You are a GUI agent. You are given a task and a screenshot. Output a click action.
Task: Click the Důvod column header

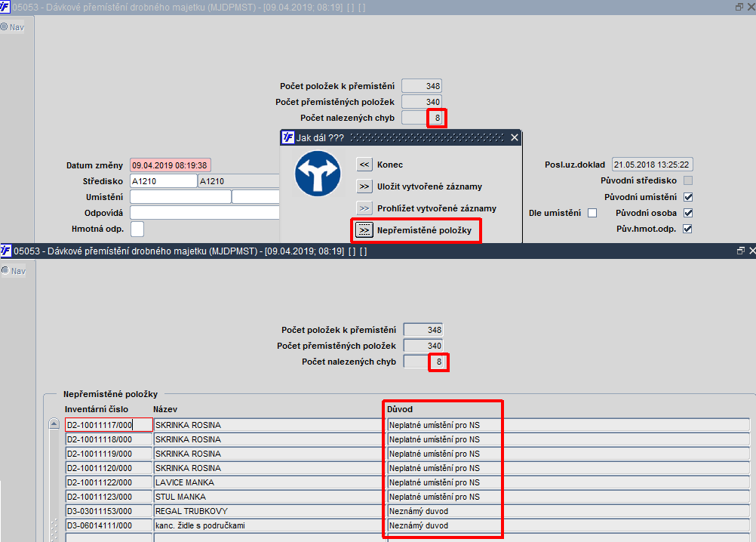pyautogui.click(x=400, y=409)
